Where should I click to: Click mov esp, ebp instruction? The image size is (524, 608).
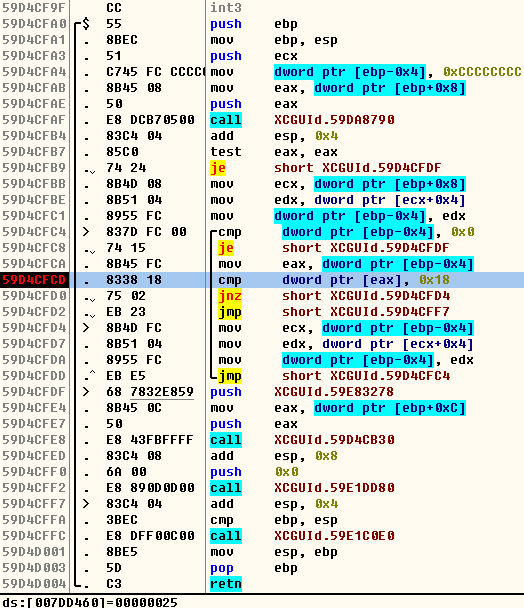[x=274, y=552]
